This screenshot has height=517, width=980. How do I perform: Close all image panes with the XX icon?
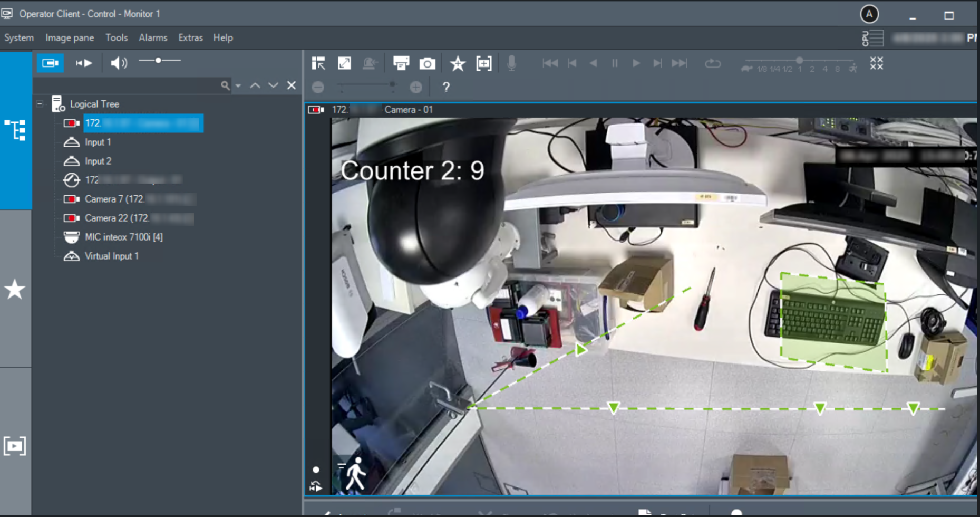876,63
